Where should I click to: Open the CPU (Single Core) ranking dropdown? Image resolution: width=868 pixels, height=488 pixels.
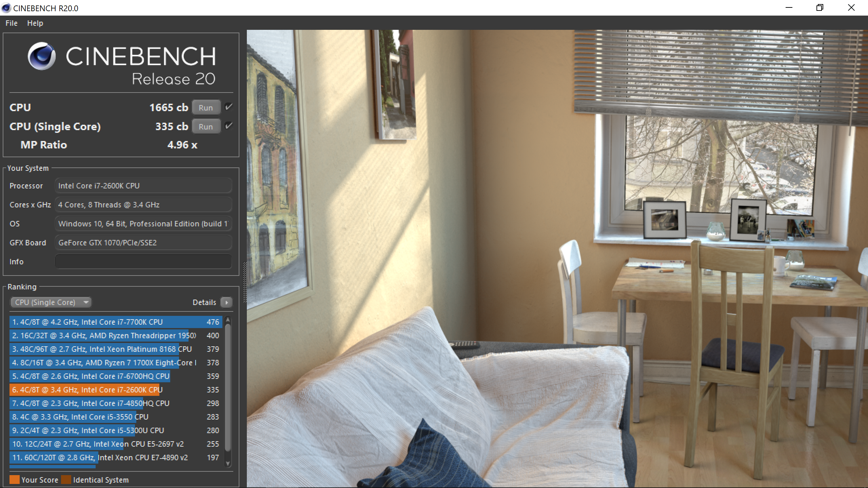pyautogui.click(x=51, y=302)
